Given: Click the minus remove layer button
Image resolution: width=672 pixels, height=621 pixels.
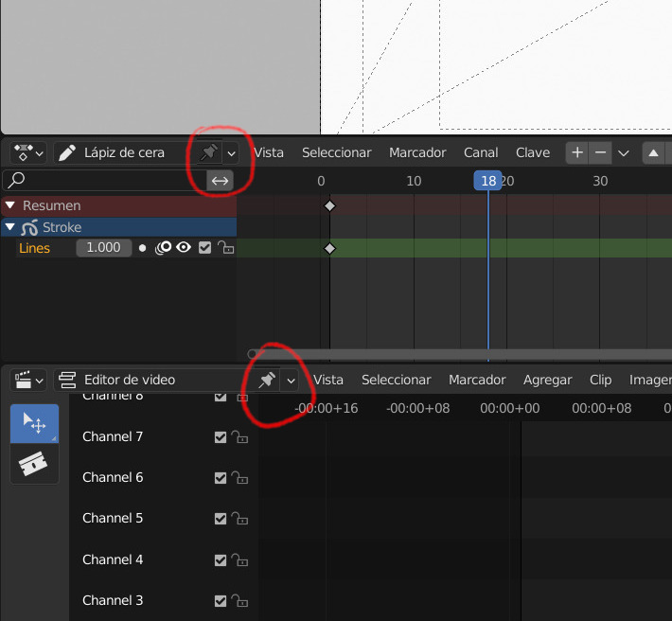Looking at the screenshot, I should pos(600,152).
